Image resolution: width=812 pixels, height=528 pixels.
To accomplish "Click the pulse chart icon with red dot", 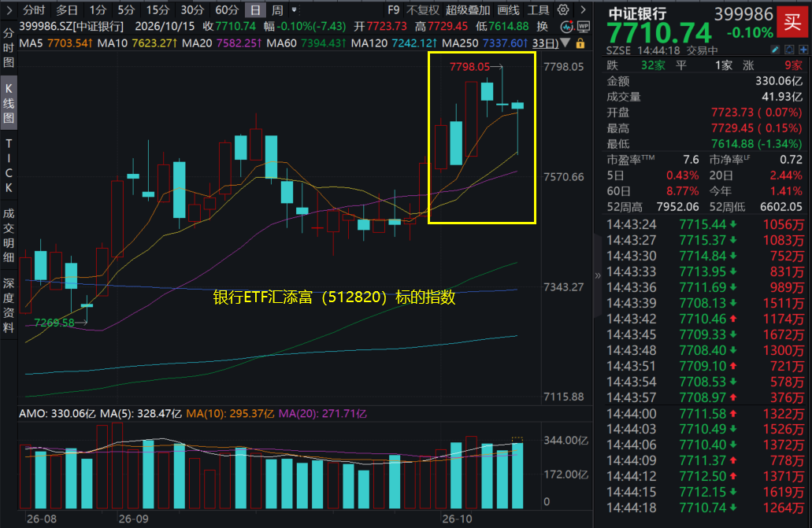I will (567, 27).
